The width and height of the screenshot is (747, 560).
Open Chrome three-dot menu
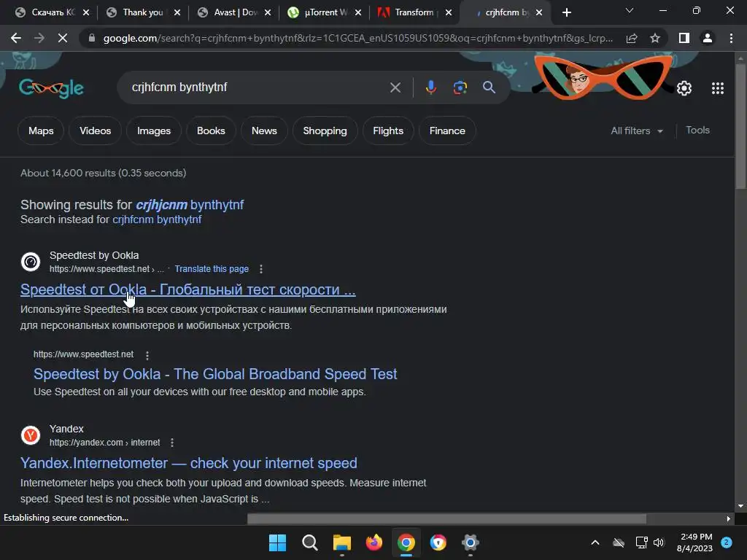click(x=731, y=38)
